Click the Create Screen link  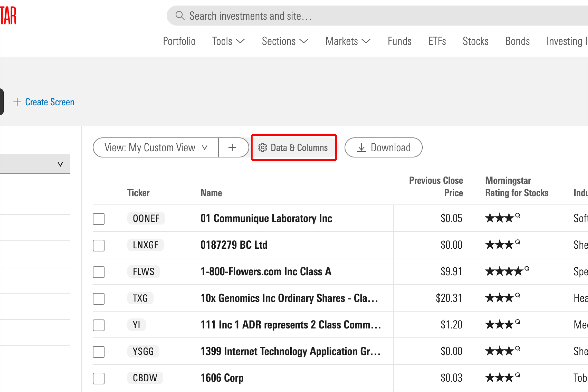pos(44,102)
